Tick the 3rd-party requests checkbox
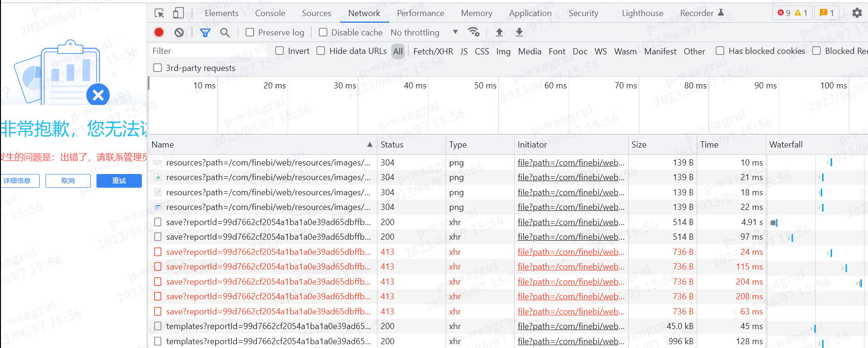 click(158, 68)
